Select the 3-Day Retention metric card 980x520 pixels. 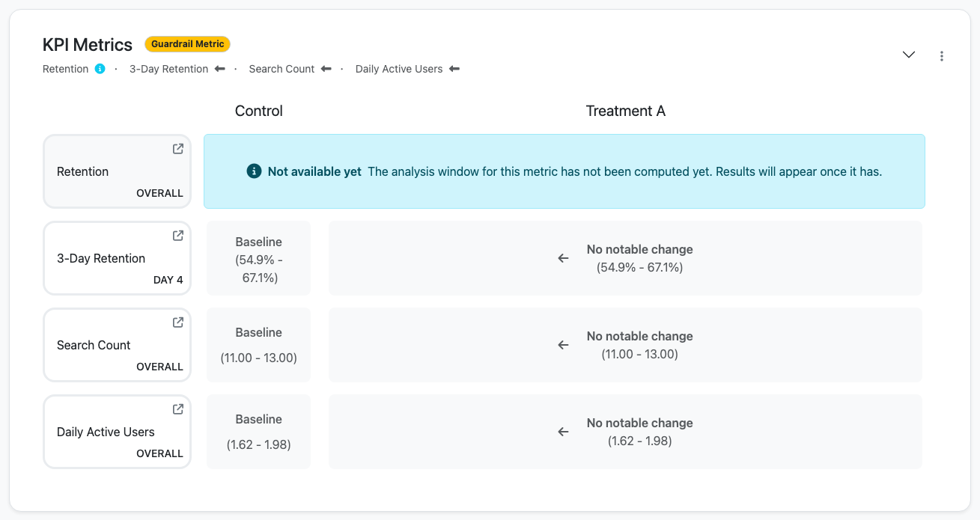(x=118, y=258)
